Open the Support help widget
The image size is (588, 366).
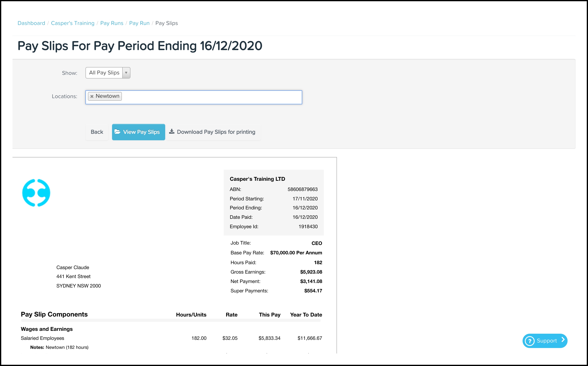coord(546,341)
